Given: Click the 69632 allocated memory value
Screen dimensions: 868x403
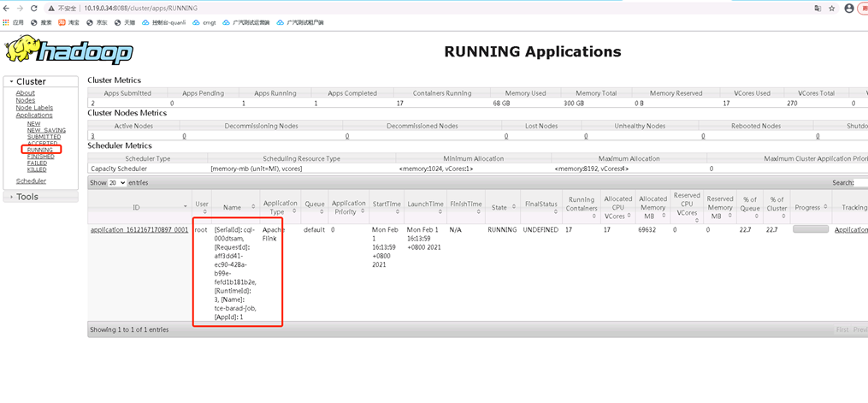Looking at the screenshot, I should [647, 229].
